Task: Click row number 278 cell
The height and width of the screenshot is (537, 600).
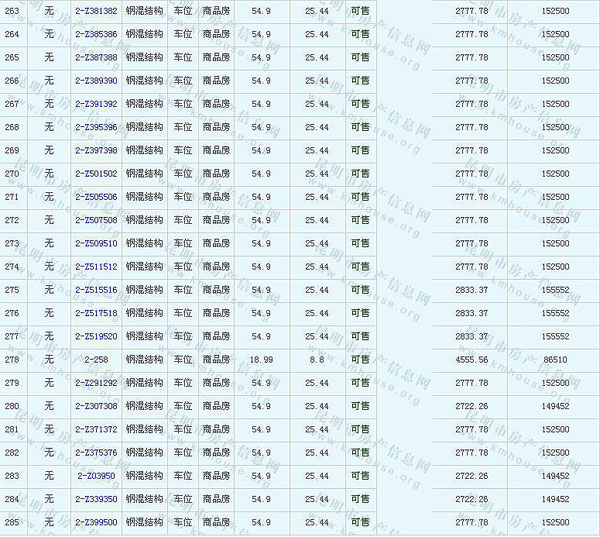Action: pos(12,359)
